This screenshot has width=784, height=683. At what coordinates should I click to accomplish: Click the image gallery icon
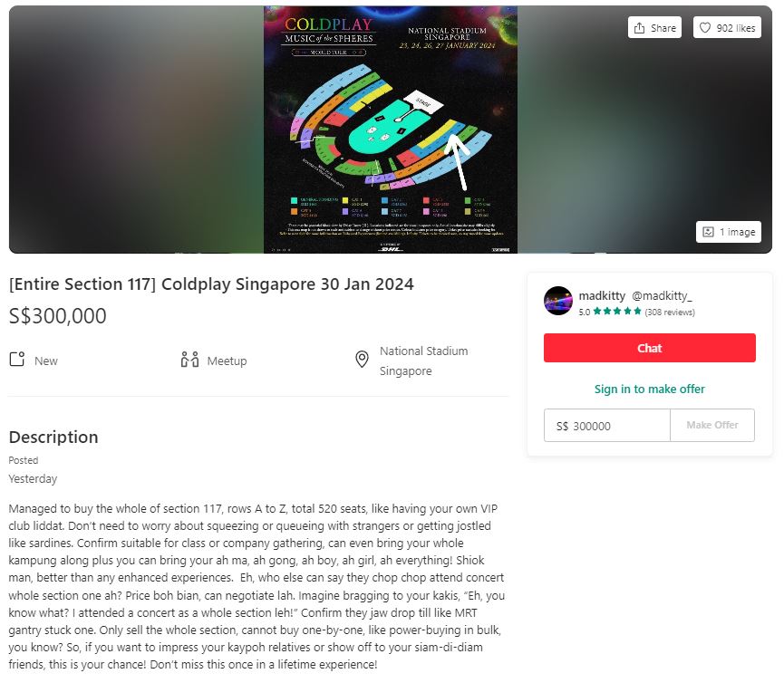tap(708, 232)
